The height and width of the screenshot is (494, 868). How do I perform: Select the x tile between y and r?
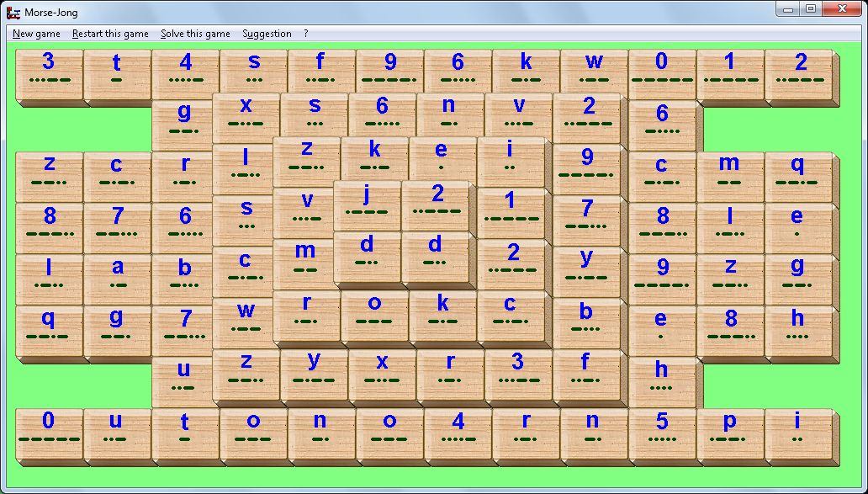pos(382,374)
